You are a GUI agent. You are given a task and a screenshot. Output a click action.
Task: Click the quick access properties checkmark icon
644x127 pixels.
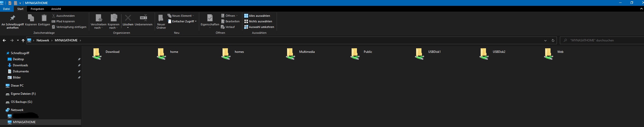tap(10, 3)
